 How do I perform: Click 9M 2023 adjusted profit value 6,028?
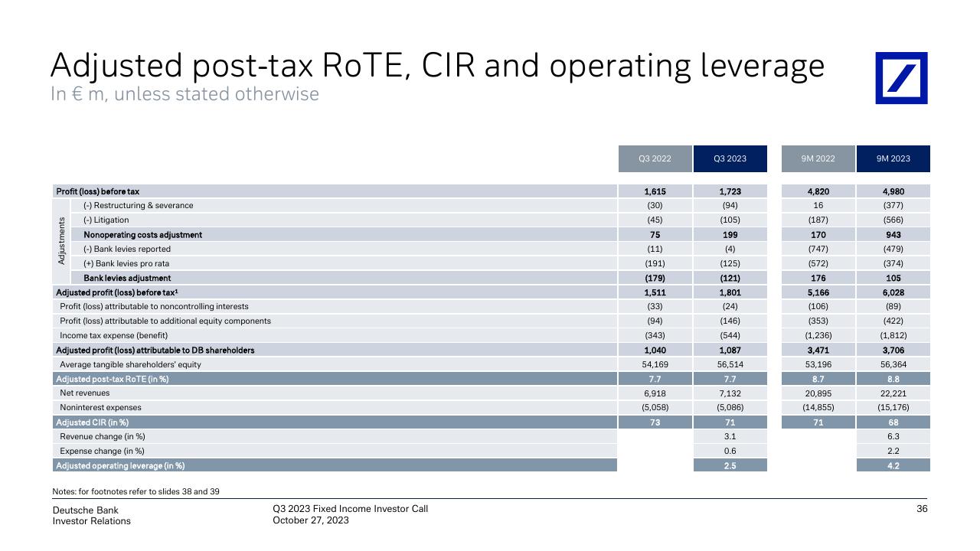click(893, 292)
